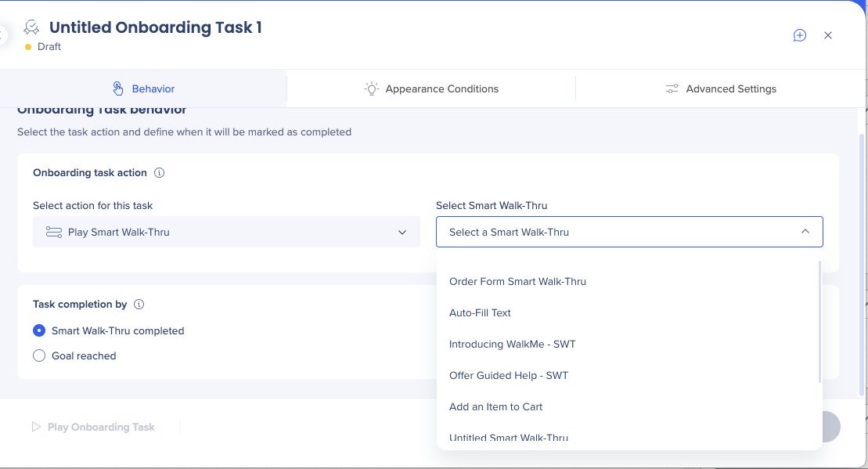Choose Offer Guided Help - SWT option
Viewport: 868px width, 469px height.
[x=627, y=375]
